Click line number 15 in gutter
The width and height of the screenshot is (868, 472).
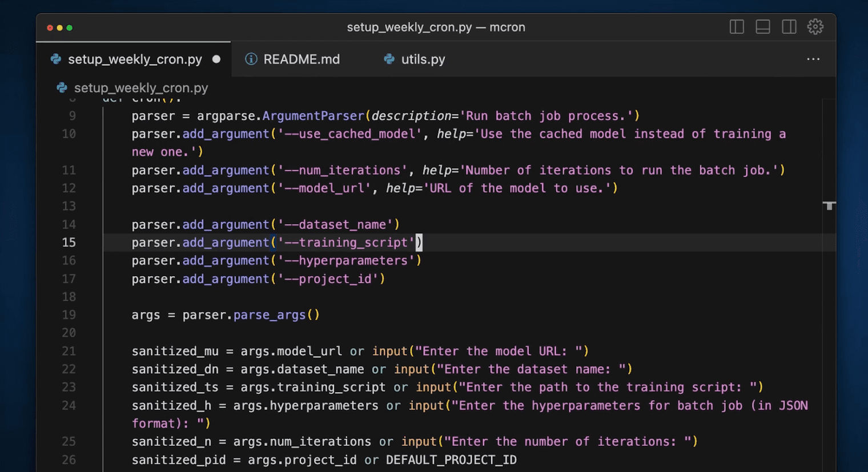tap(69, 243)
